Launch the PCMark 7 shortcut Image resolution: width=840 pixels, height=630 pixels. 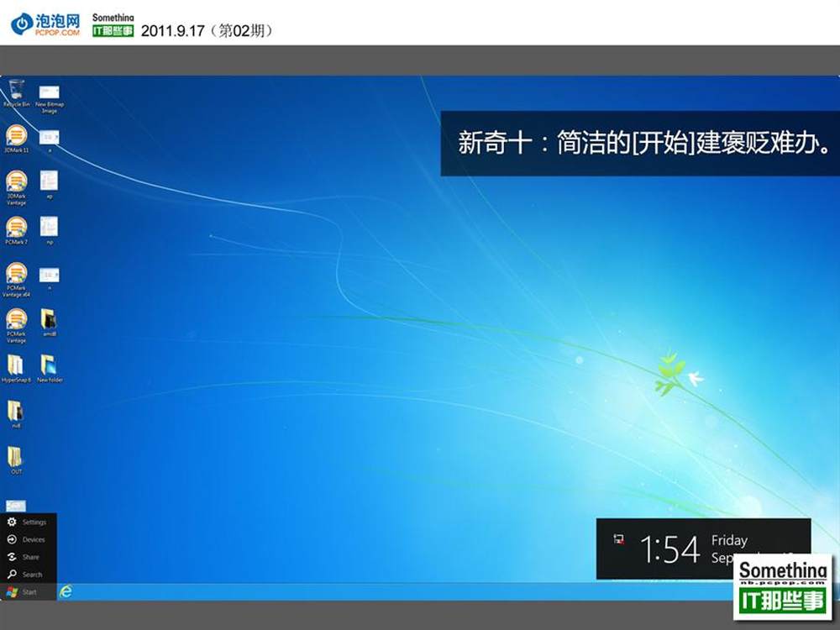point(17,231)
